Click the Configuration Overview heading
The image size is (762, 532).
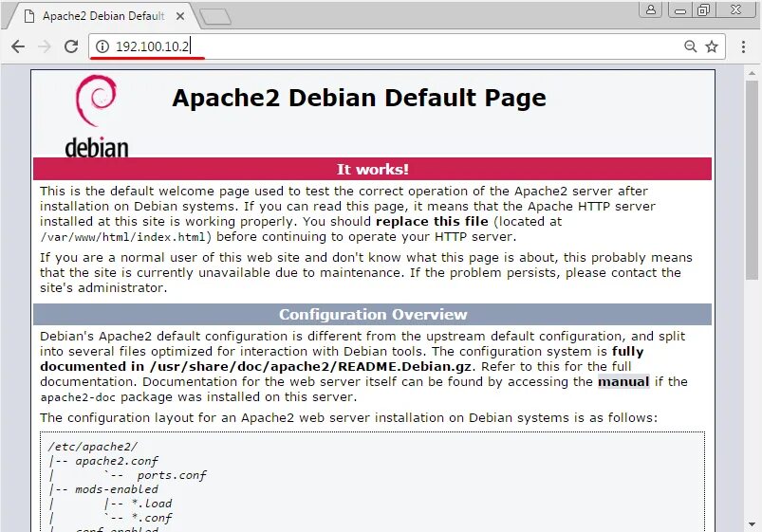click(x=373, y=314)
